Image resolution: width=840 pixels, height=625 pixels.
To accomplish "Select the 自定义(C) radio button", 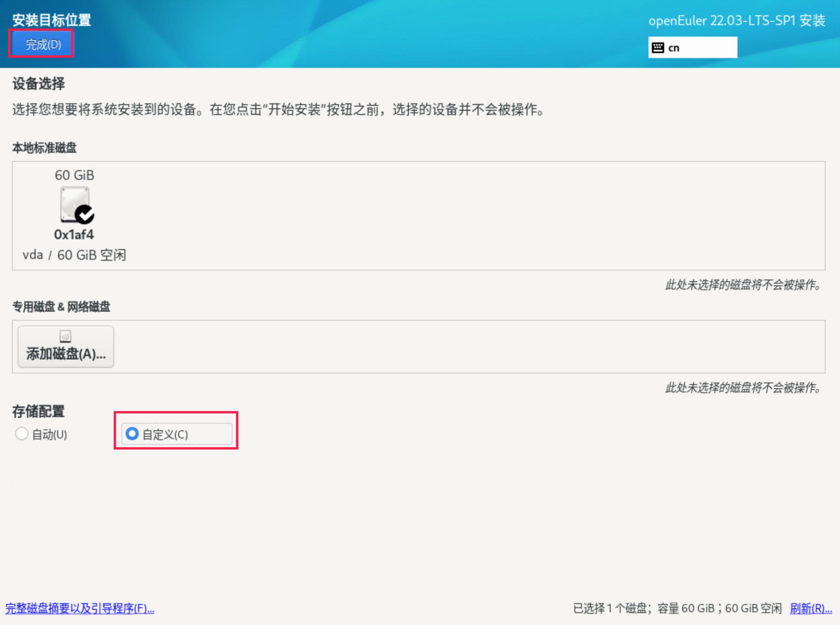I will pyautogui.click(x=132, y=434).
